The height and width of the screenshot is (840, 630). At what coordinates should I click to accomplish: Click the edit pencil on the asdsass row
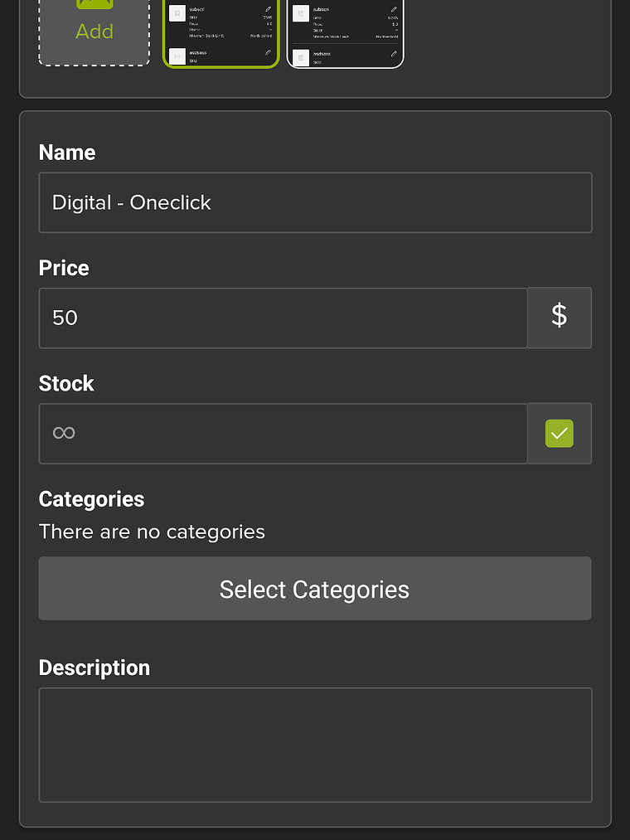pyautogui.click(x=268, y=53)
